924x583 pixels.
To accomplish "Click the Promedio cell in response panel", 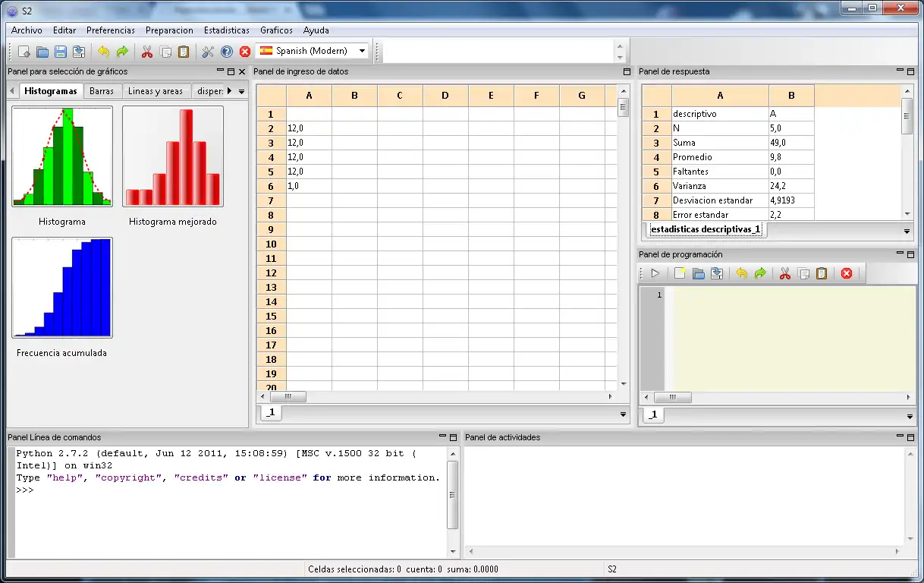I will pyautogui.click(x=719, y=157).
